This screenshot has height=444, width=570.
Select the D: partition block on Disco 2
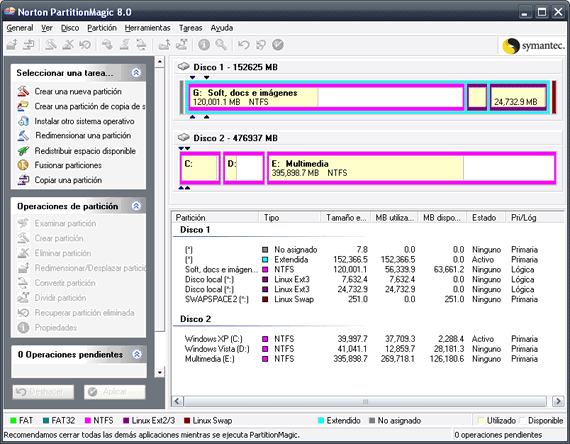[244, 168]
